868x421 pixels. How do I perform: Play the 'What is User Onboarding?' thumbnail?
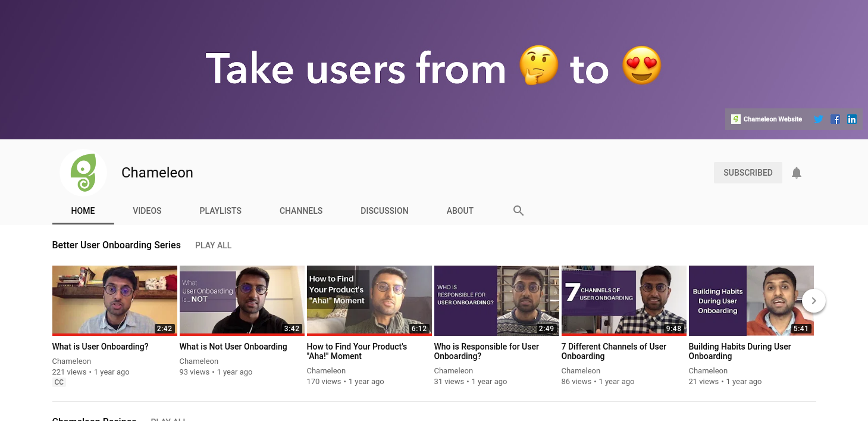click(x=115, y=300)
